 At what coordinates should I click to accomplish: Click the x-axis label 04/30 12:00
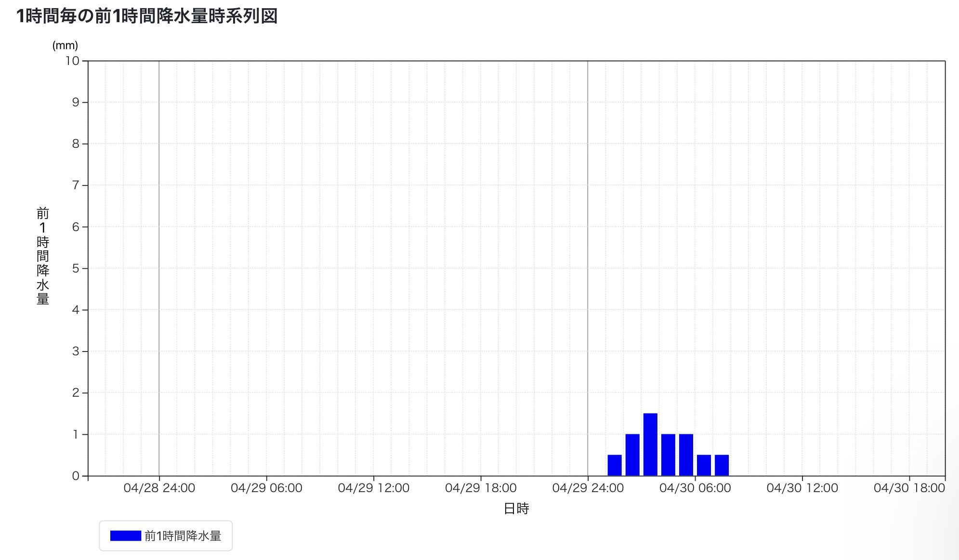(x=802, y=488)
